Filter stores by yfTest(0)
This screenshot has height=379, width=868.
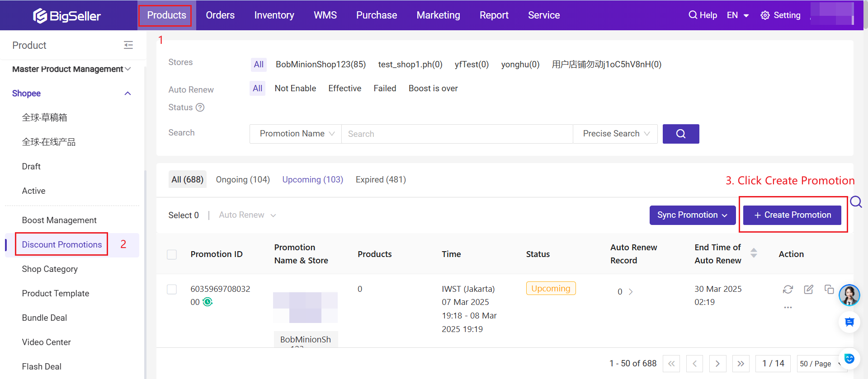click(x=472, y=65)
